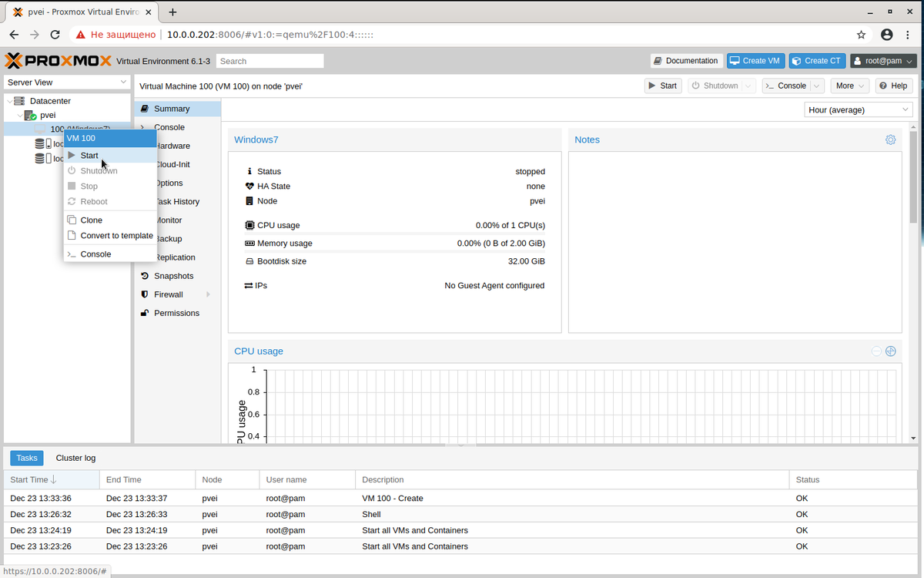Click the browser reload button

coord(55,35)
